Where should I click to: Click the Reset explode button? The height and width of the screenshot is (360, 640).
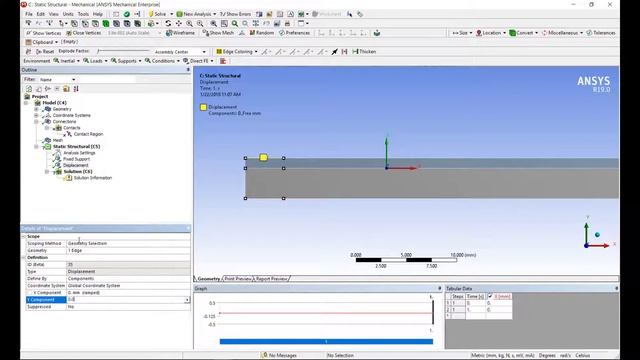coord(45,51)
